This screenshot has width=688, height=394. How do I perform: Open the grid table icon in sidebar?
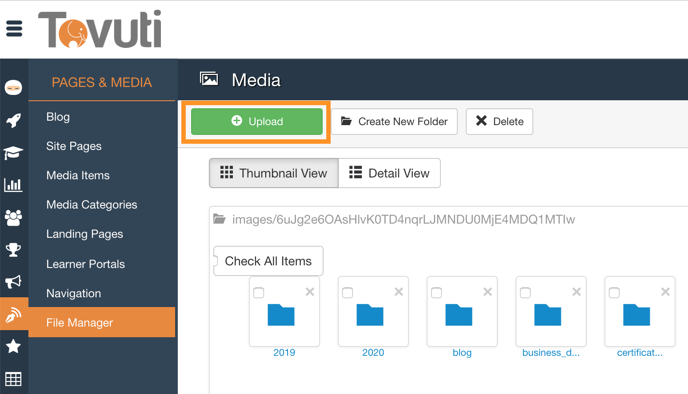pos(13,379)
